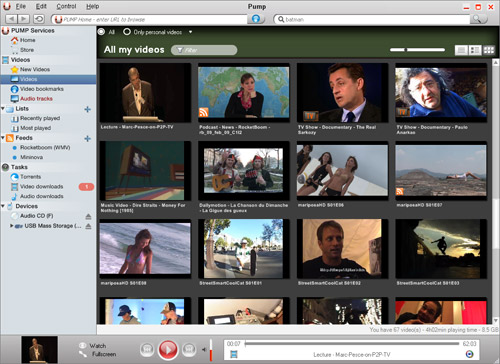
Task: Open the Help menu
Action: [x=92, y=6]
